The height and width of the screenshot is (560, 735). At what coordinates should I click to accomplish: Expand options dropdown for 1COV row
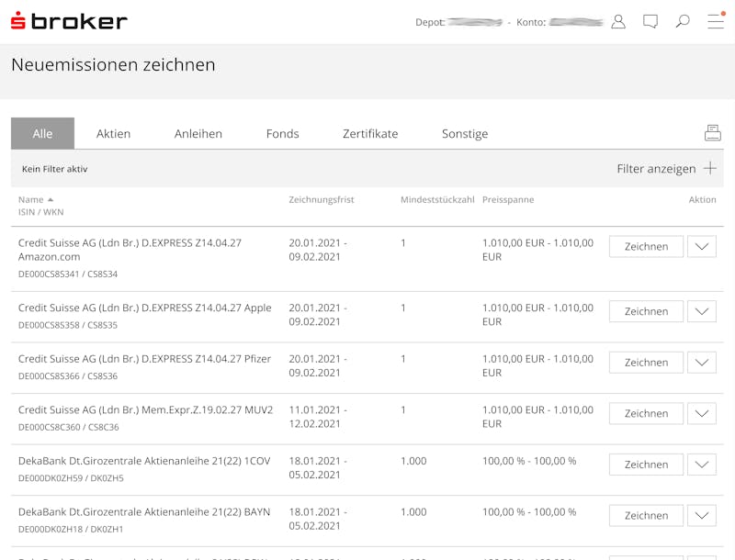coord(702,465)
